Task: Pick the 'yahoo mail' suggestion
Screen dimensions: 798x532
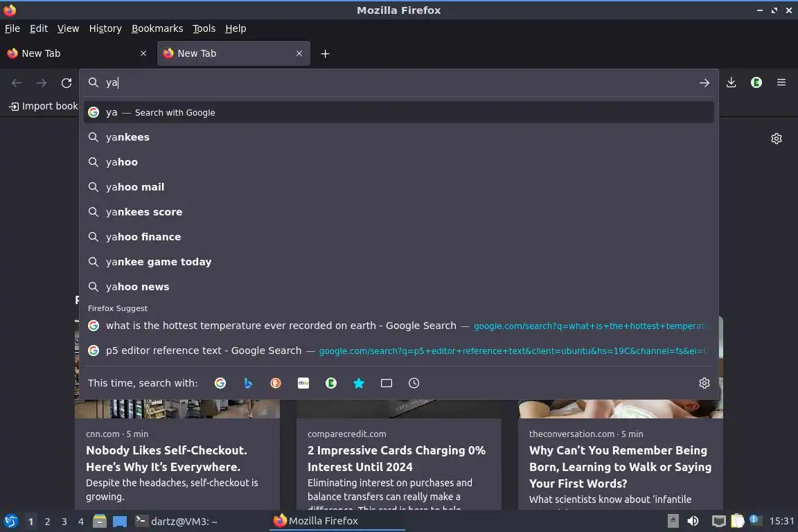Action: 398,187
